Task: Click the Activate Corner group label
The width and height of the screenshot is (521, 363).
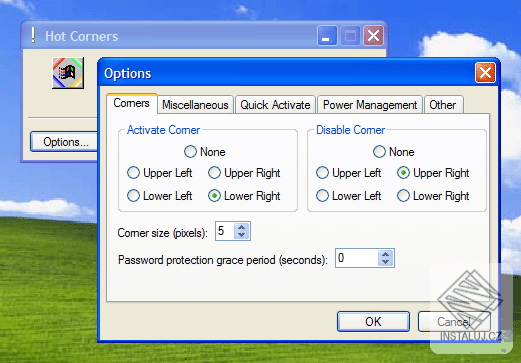Action: 163,130
